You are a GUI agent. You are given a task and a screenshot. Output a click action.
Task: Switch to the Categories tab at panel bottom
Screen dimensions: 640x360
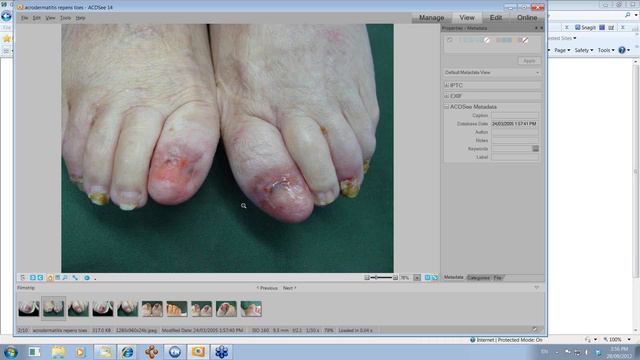coord(478,278)
